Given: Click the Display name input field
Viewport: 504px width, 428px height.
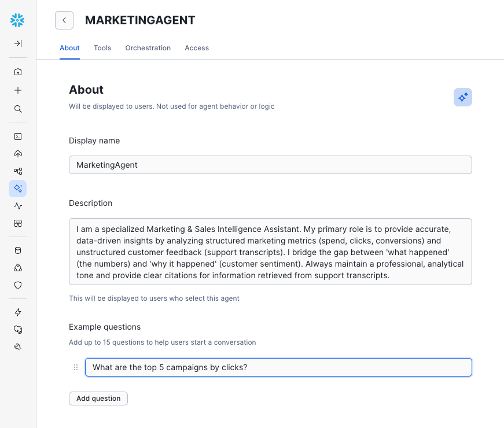Looking at the screenshot, I should (270, 165).
